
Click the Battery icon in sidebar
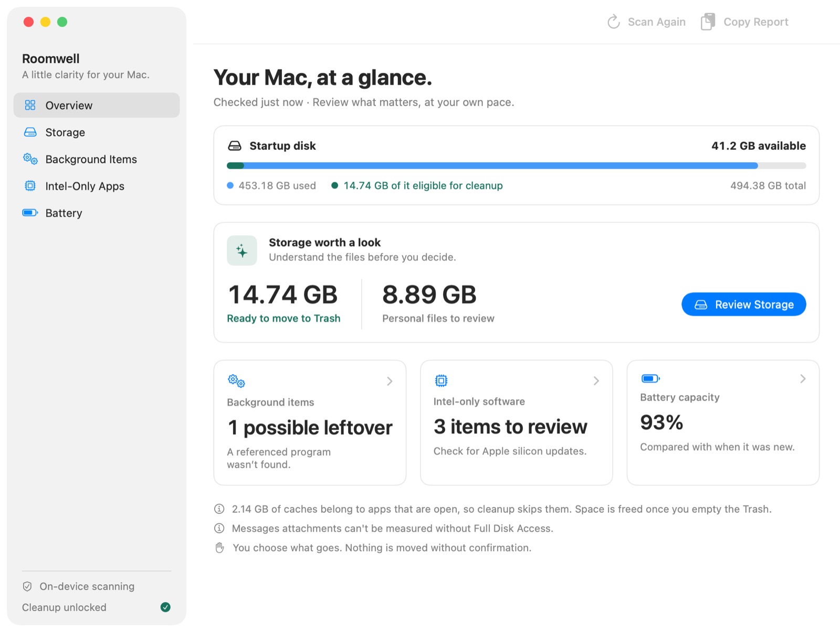click(x=30, y=213)
